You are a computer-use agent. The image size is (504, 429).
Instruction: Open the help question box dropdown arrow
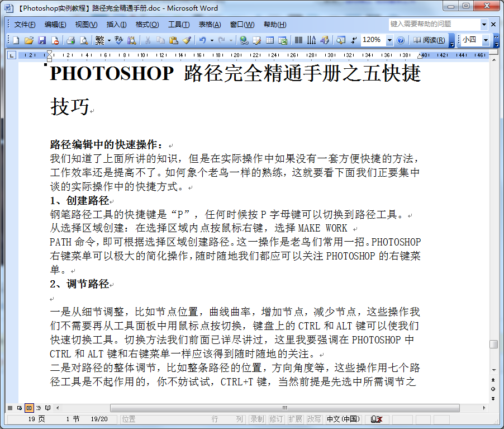coord(484,24)
